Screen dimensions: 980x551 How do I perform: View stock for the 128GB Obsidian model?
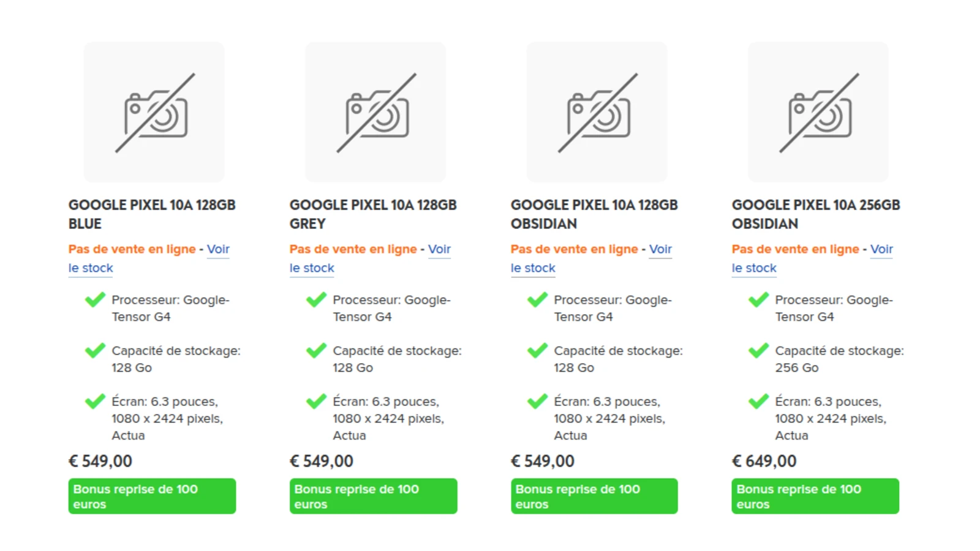tap(660, 249)
